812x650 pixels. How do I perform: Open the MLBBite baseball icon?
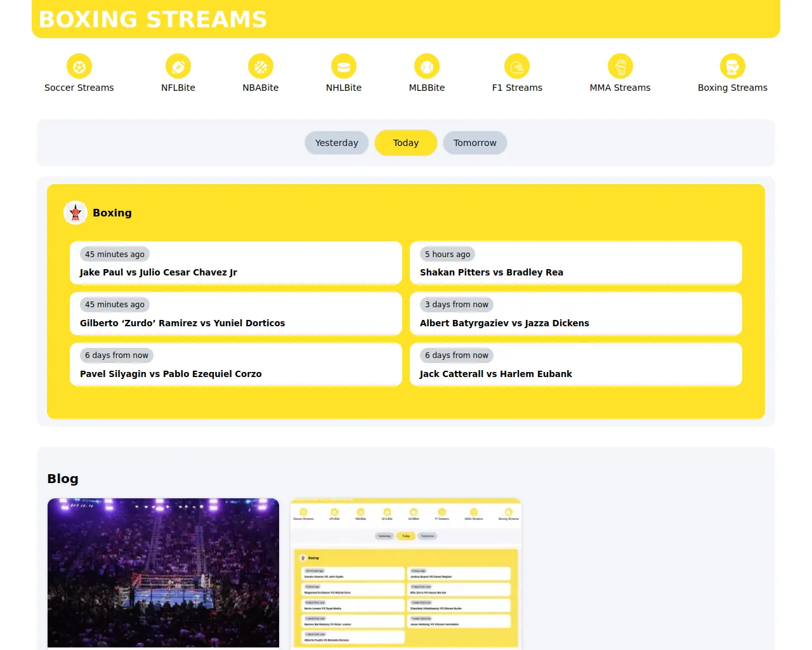(427, 66)
